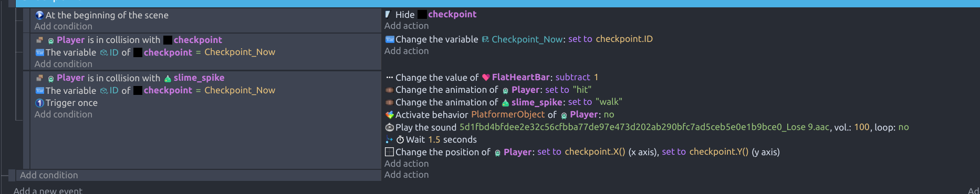
Task: Click the Play the sound action icon
Action: pos(389,127)
